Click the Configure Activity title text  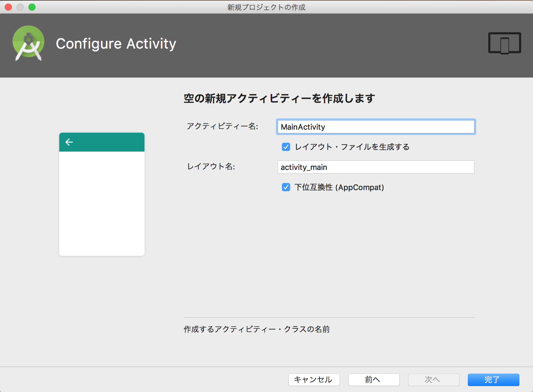tap(116, 44)
